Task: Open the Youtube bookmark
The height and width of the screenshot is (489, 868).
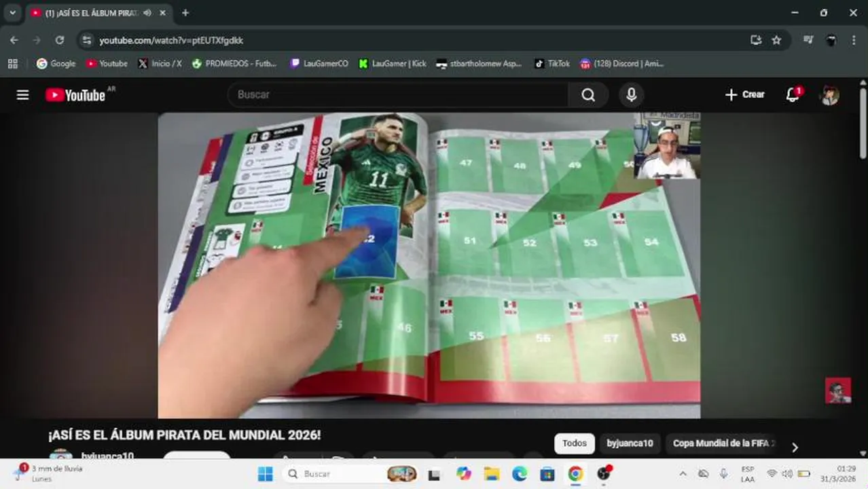Action: point(107,63)
